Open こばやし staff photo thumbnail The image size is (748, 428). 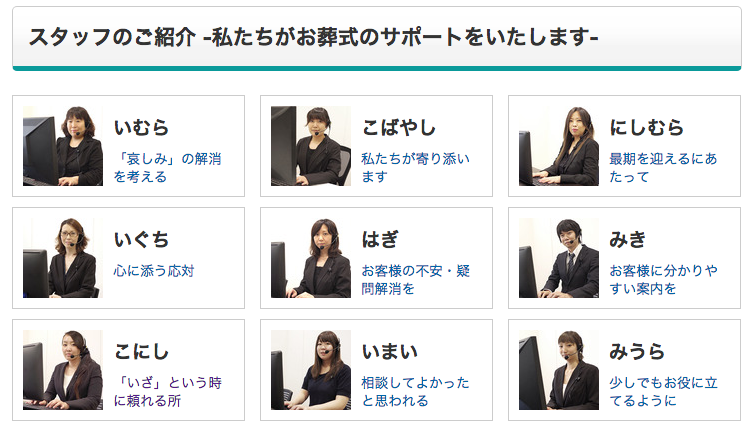311,146
